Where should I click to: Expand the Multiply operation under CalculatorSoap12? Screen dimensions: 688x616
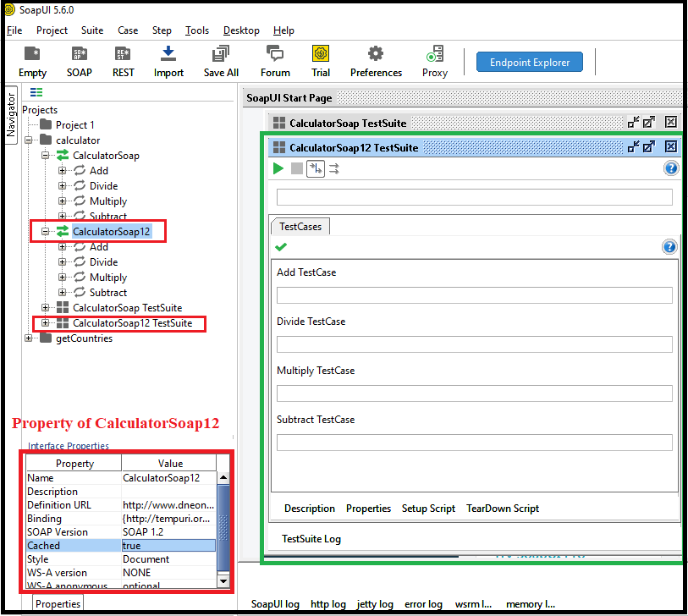(x=63, y=278)
